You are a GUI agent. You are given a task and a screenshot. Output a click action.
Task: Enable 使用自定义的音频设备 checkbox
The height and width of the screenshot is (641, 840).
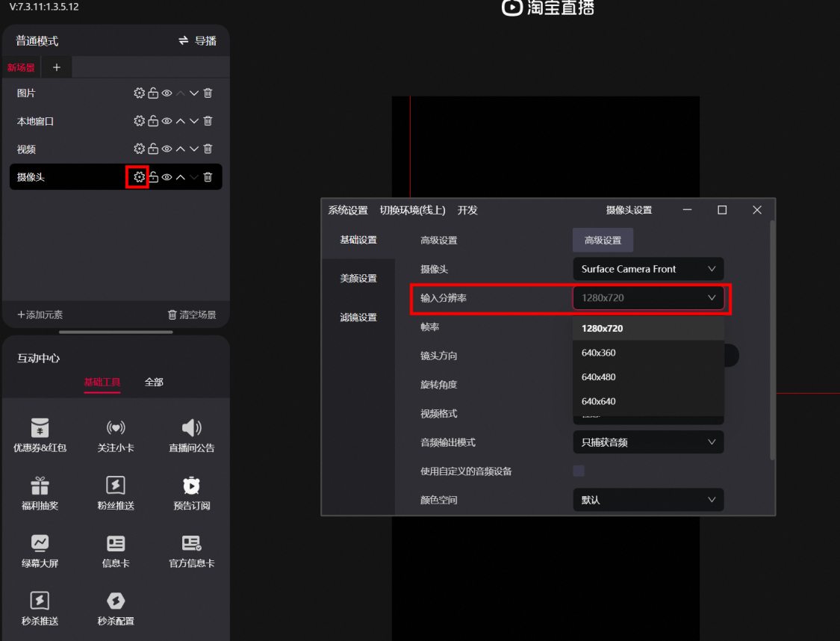tap(579, 471)
